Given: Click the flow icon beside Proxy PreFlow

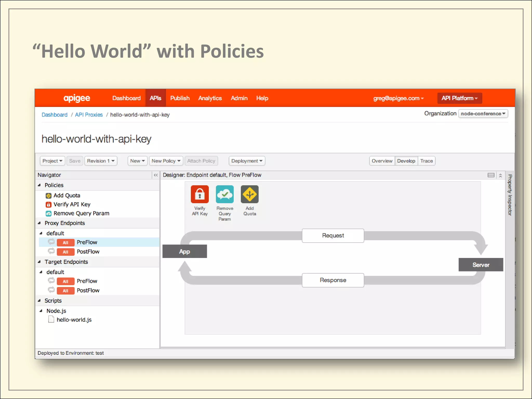Looking at the screenshot, I should tap(51, 242).
